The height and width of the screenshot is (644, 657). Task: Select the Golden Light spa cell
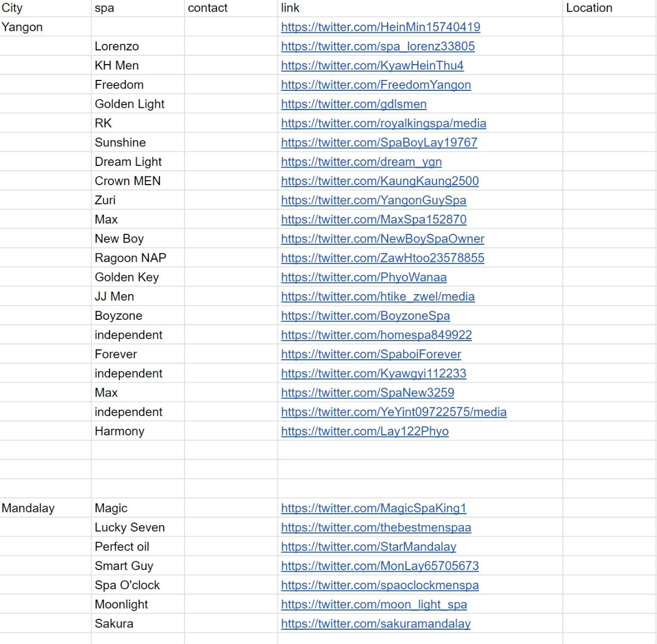click(138, 104)
